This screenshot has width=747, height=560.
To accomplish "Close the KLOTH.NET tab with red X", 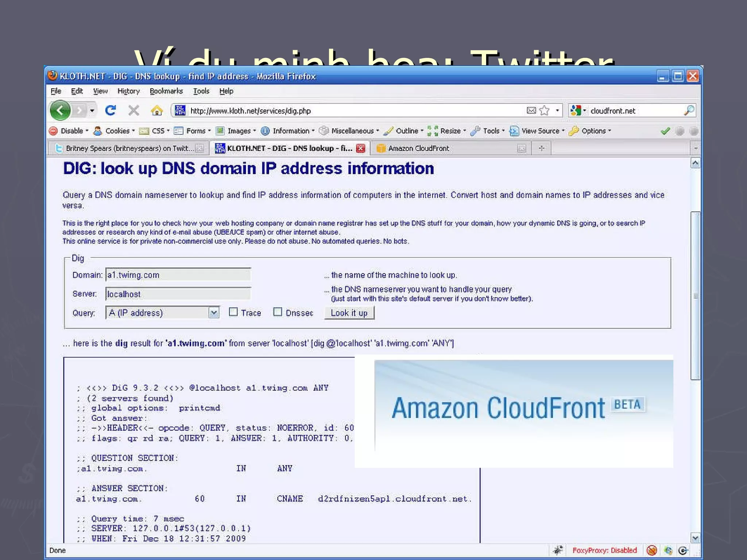I will tap(360, 148).
